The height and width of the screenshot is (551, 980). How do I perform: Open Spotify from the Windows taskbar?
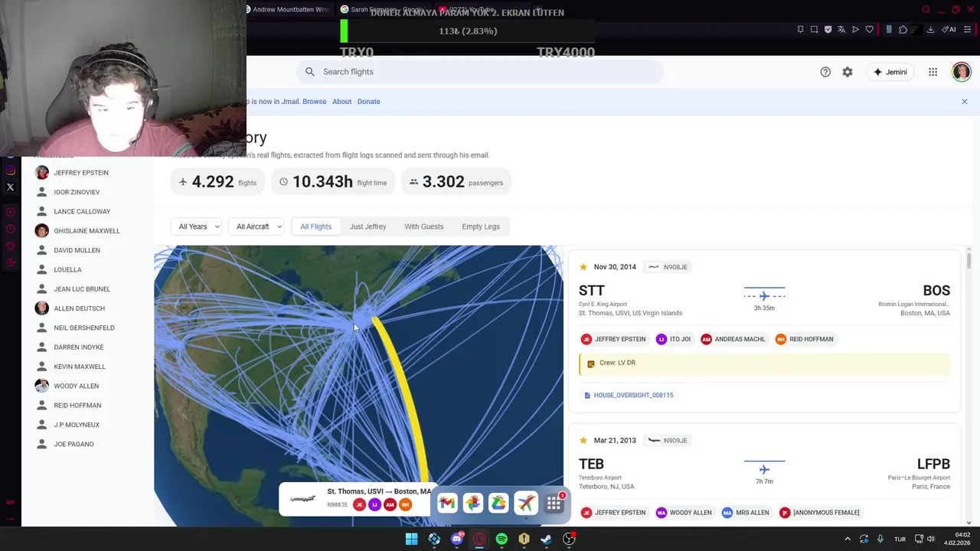point(501,539)
